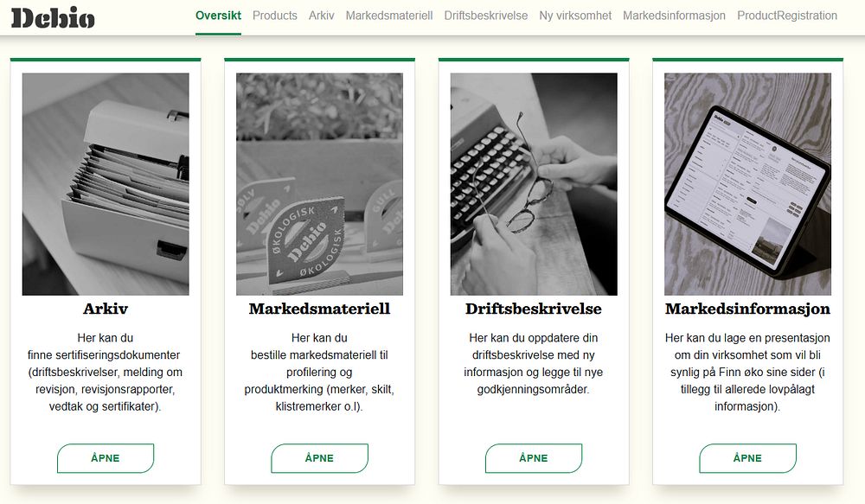Click the Arkiv card heading
This screenshot has width=865, height=504.
[106, 309]
